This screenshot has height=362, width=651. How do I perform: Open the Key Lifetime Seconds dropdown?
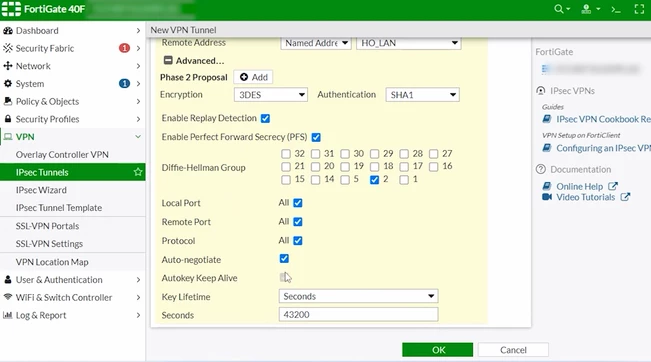(358, 296)
